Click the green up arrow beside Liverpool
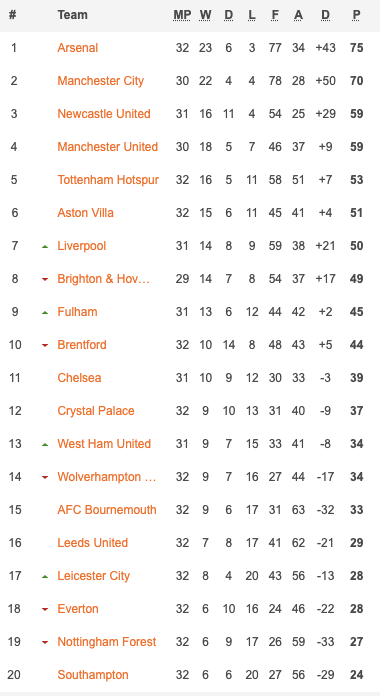380x696 pixels. 45,246
